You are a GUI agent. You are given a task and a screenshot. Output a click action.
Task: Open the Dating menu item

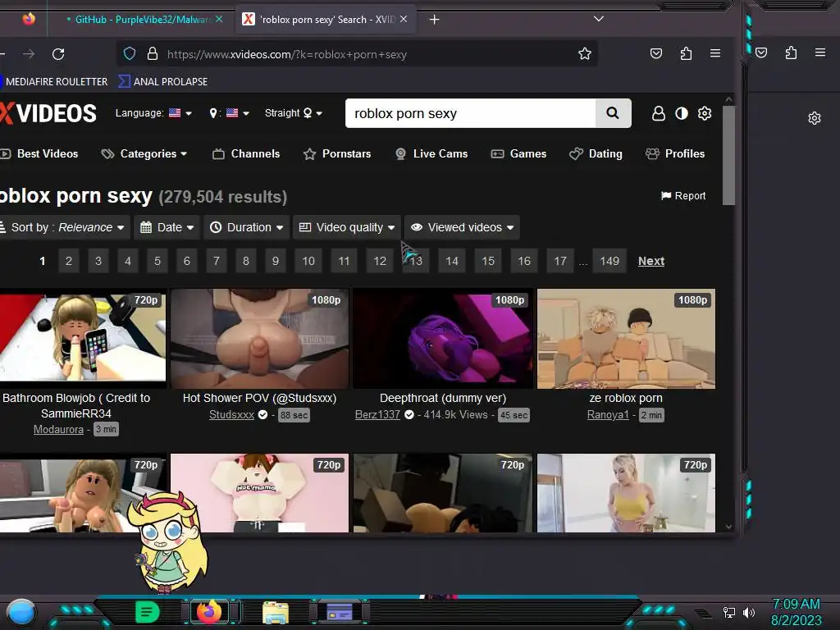tap(596, 153)
